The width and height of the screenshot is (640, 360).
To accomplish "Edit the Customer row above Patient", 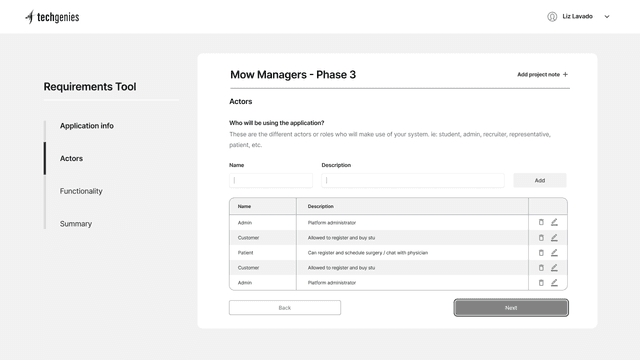I will [554, 238].
